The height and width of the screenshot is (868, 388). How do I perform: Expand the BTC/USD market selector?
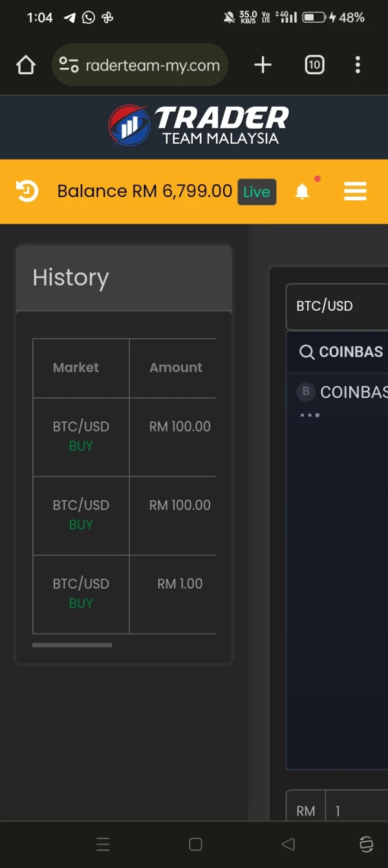(337, 306)
